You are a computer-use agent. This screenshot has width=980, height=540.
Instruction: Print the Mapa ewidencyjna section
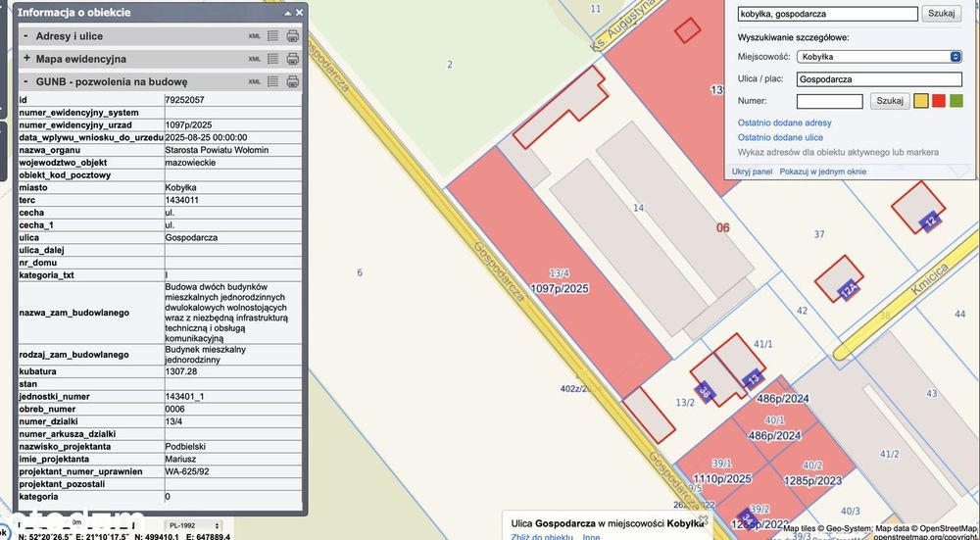pos(292,59)
